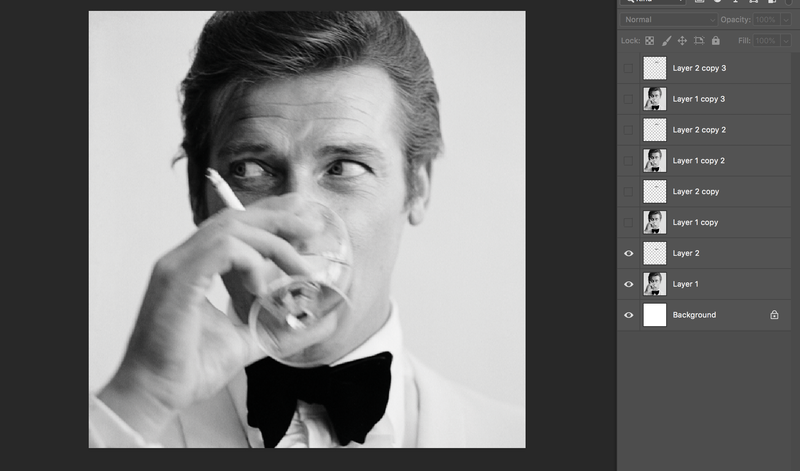Click the 'Layer 1 copy' name
The width and height of the screenshot is (800, 471).
(695, 222)
